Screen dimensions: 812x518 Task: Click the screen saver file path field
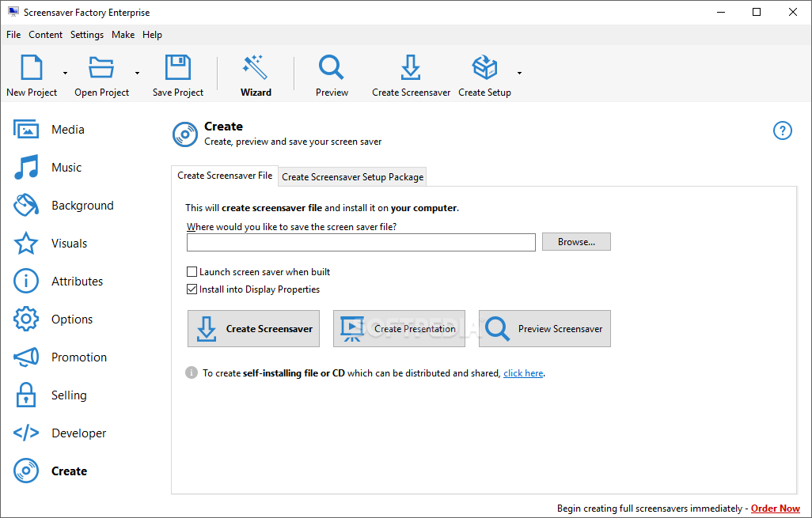coord(361,242)
